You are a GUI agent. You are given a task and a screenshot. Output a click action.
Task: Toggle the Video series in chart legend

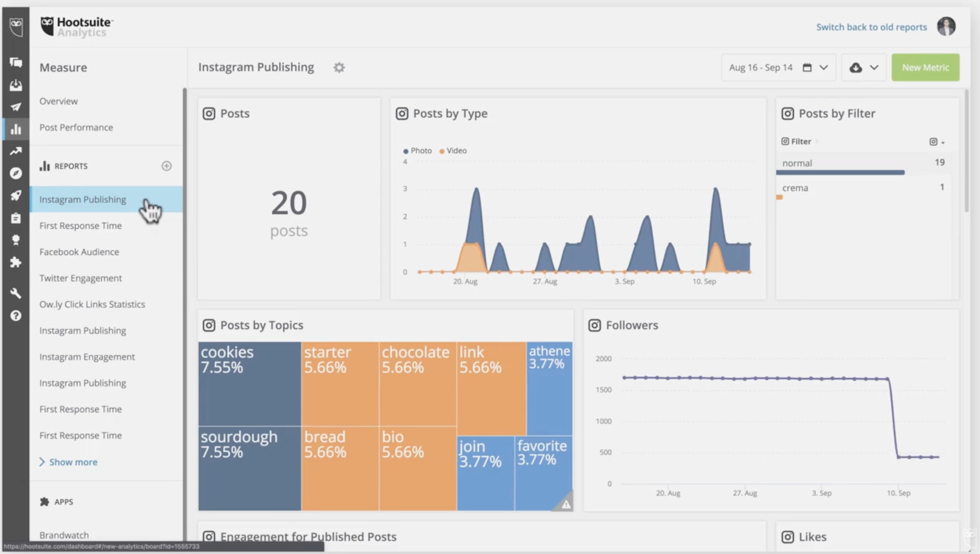pos(453,151)
